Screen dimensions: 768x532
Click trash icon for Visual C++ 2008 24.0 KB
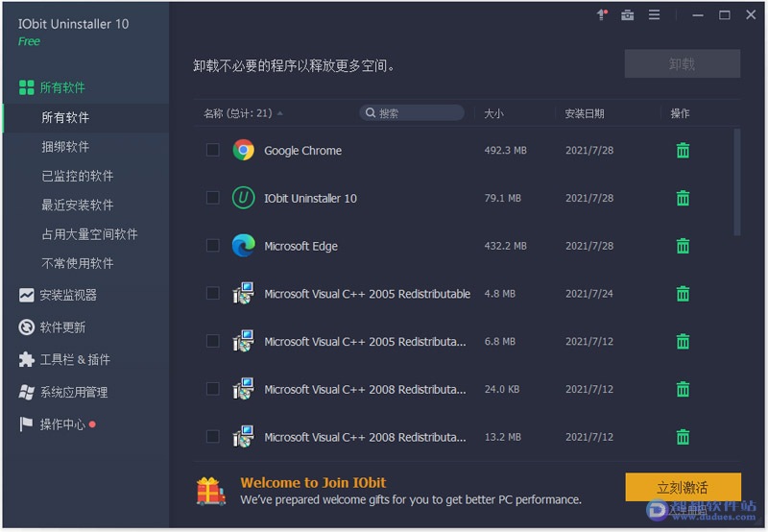click(x=683, y=389)
